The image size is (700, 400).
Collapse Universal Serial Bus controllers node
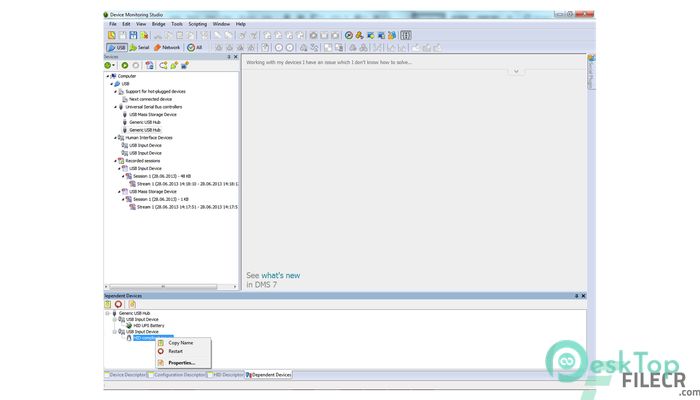[115, 107]
